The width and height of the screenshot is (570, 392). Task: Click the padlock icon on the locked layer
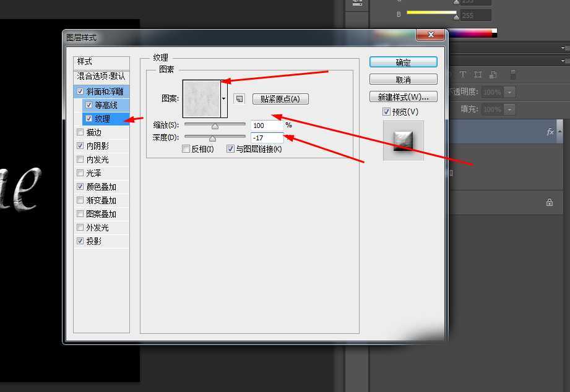coord(550,202)
